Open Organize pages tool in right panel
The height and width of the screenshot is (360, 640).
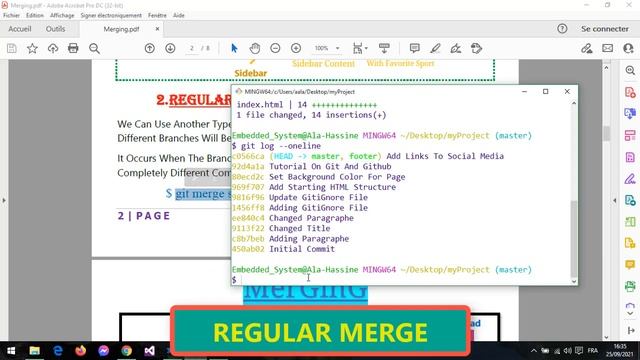click(x=630, y=135)
